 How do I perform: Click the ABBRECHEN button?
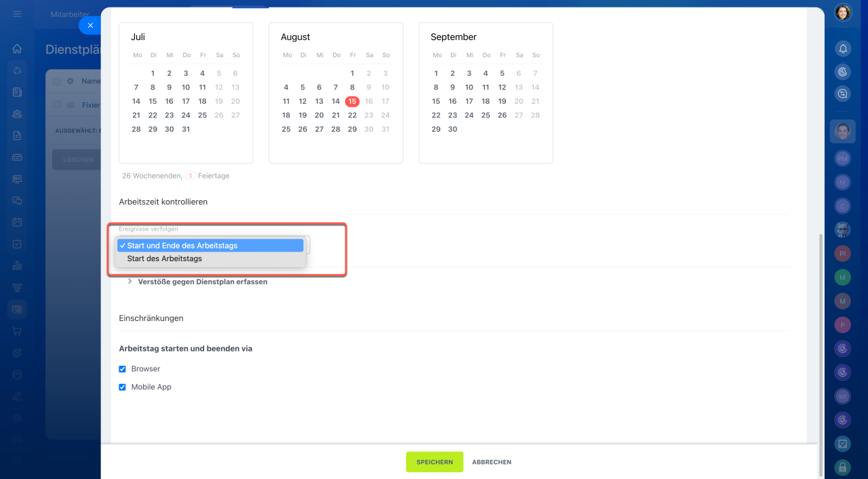(492, 462)
